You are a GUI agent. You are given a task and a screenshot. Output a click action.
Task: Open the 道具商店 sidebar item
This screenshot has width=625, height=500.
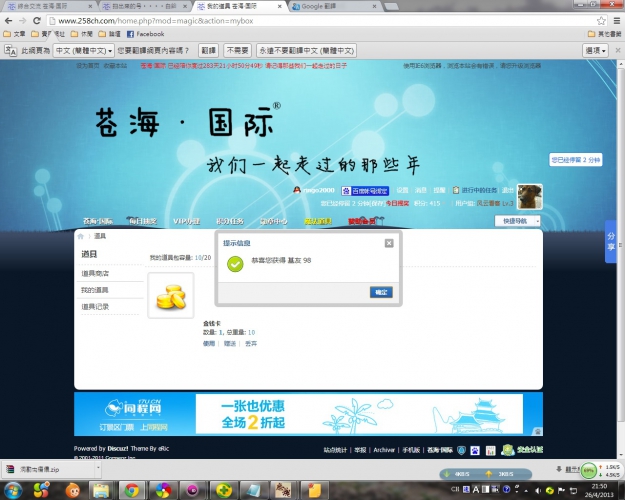tap(95, 273)
